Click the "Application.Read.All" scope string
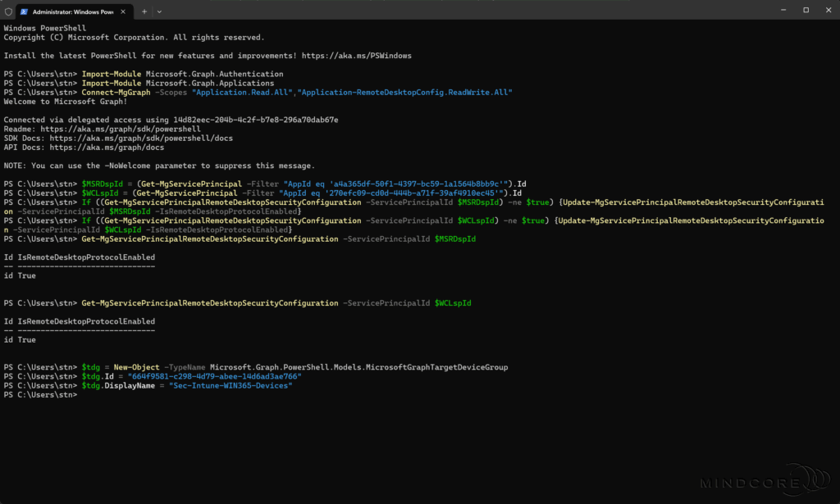Viewport: 840px width, 504px height. [x=243, y=92]
